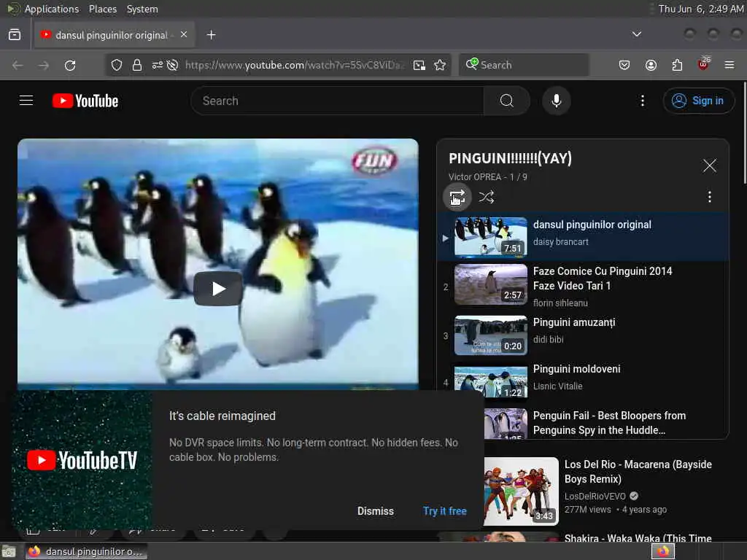Viewport: 747px width, 560px height.
Task: Show site security padlock info
Action: pyautogui.click(x=136, y=65)
